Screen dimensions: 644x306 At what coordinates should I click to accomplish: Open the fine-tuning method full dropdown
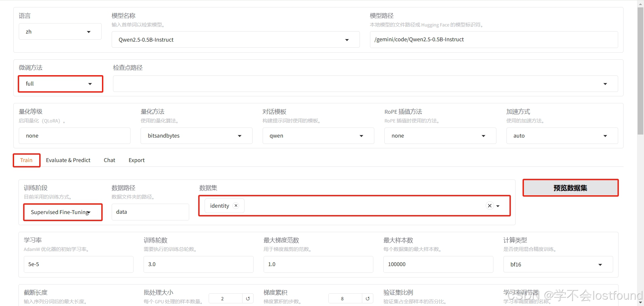(60, 84)
